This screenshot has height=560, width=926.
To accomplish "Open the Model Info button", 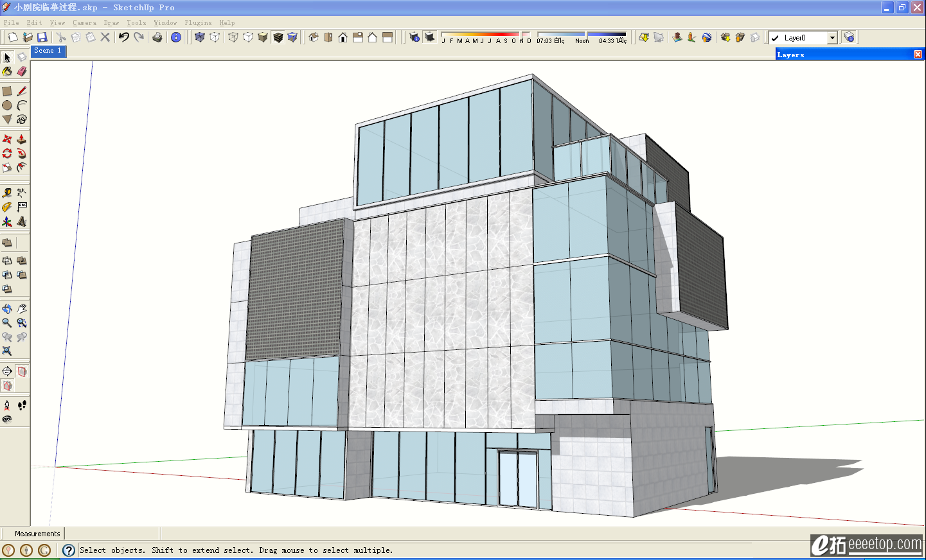I will (176, 37).
